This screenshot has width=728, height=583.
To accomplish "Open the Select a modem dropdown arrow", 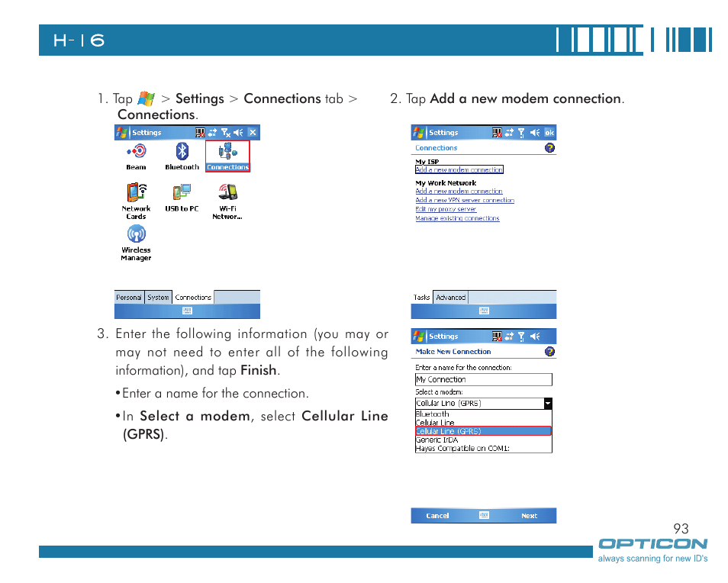I will 548,404.
